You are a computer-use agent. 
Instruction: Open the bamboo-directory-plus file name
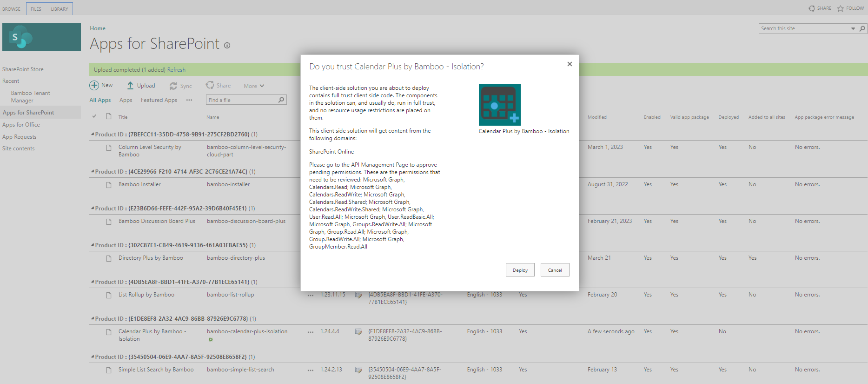click(236, 258)
